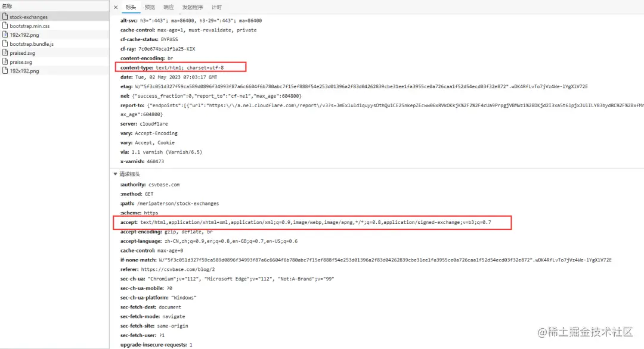Click the nel header line
Image resolution: width=644 pixels, height=349 pixels.
pyautogui.click(x=211, y=96)
